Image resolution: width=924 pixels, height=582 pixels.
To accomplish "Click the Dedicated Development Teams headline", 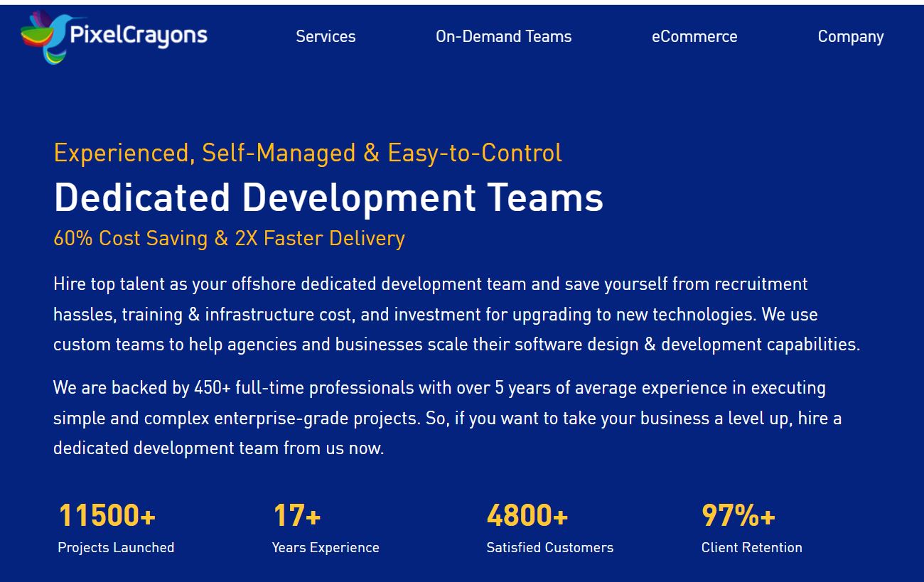I will 328,198.
